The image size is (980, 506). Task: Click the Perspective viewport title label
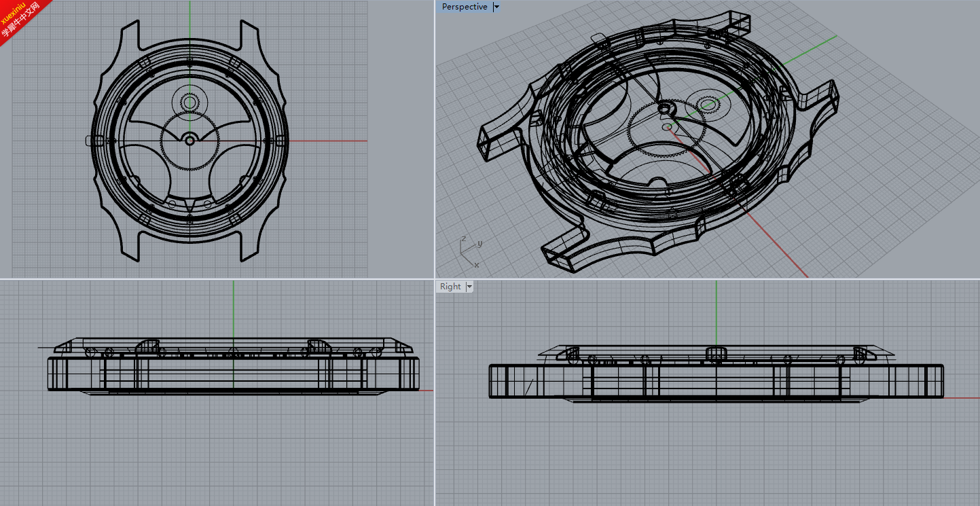click(465, 7)
